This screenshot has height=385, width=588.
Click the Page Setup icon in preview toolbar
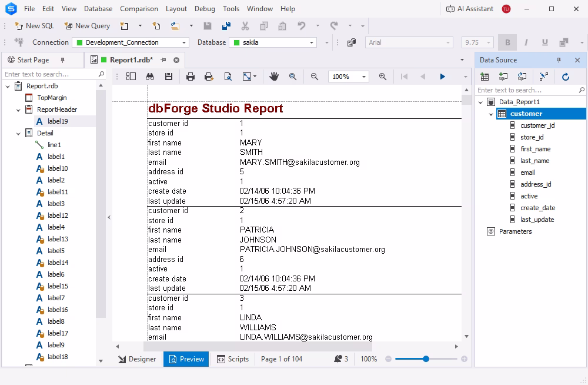[228, 77]
